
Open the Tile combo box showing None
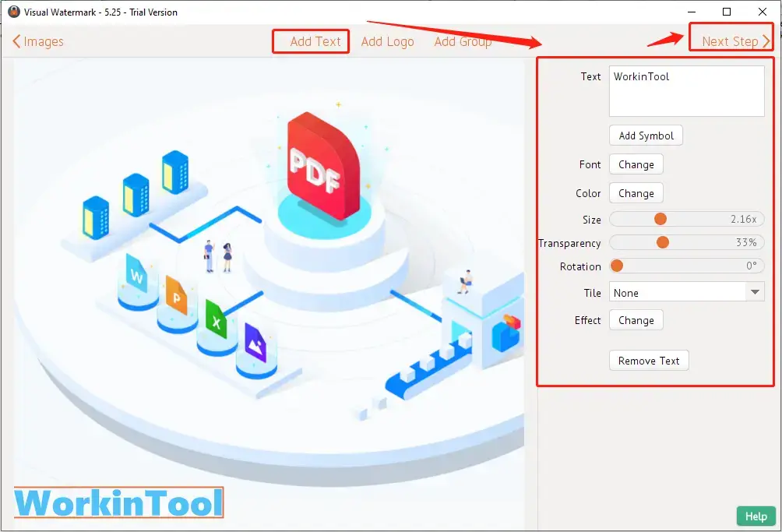676,292
